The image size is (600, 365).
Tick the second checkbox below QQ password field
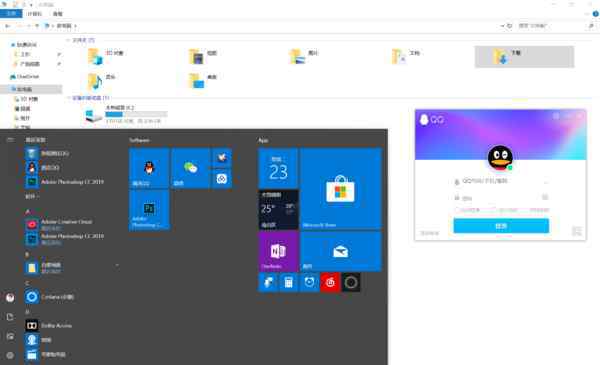coord(494,210)
